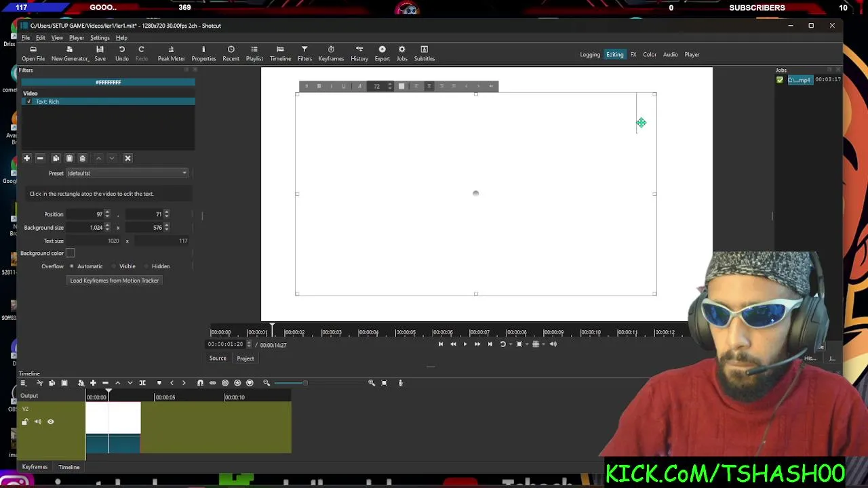Viewport: 868px width, 488px height.
Task: Play the video in the player
Action: pyautogui.click(x=465, y=344)
